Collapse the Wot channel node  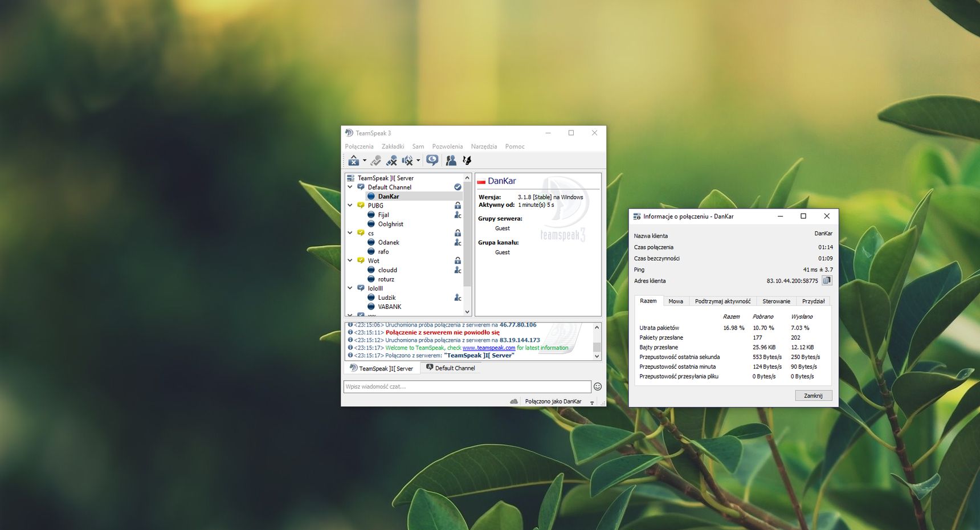click(350, 260)
